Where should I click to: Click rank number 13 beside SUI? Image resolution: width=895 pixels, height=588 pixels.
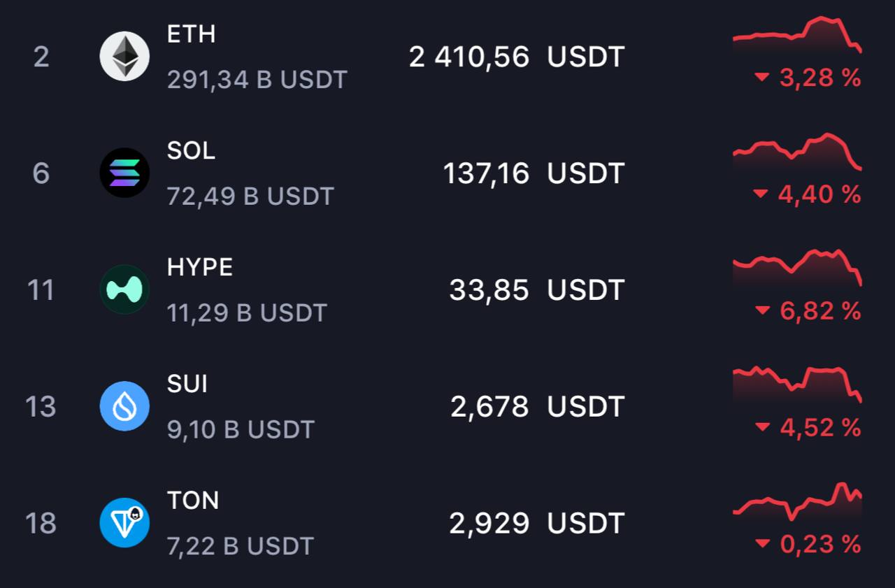(41, 406)
